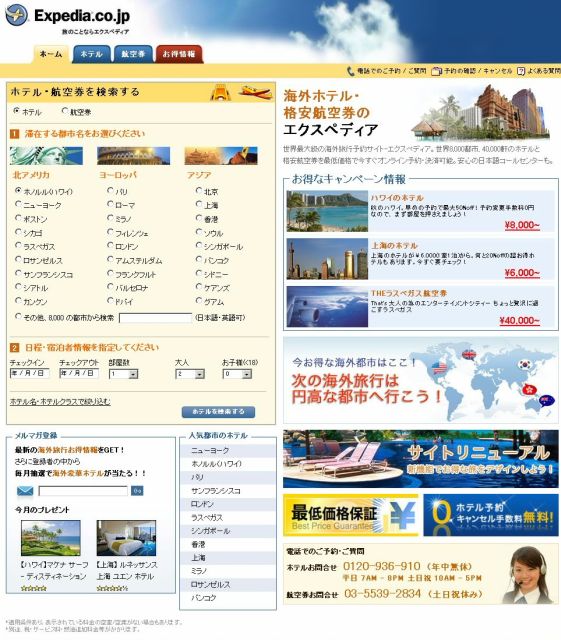Click the ヨーロッパ Colosseum image
561x640 pixels.
(x=134, y=156)
